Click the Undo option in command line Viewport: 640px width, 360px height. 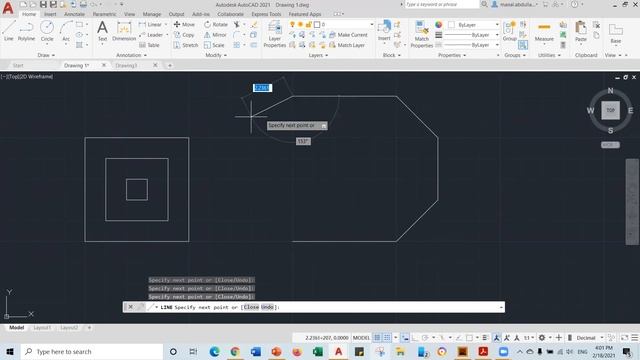[x=267, y=307]
